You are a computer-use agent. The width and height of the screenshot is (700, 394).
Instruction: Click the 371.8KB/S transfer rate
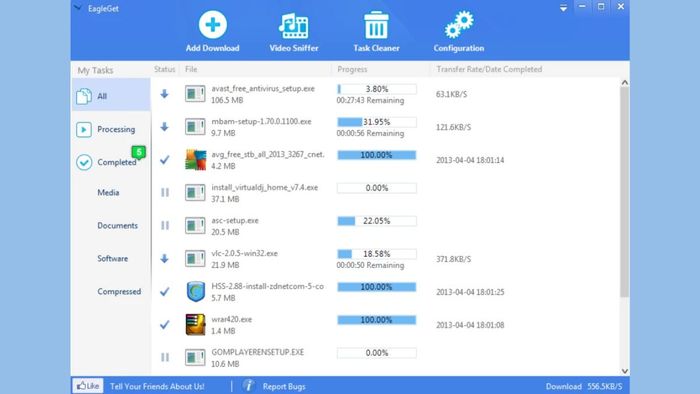[x=453, y=259]
